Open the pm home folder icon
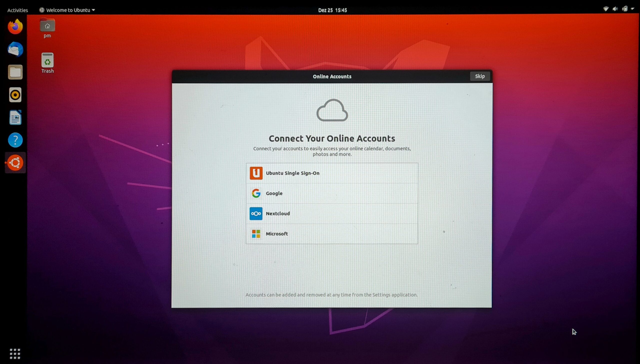This screenshot has width=640, height=364. [47, 27]
